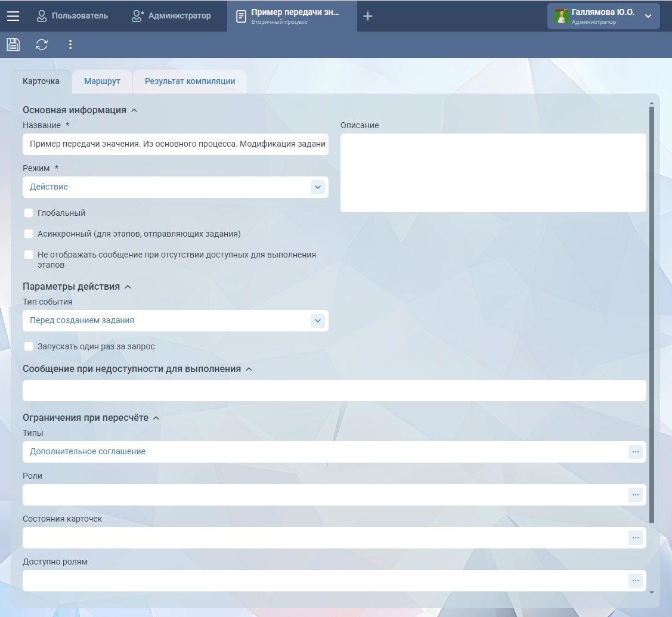
Task: Go to the Администратор workspace
Action: (172, 16)
